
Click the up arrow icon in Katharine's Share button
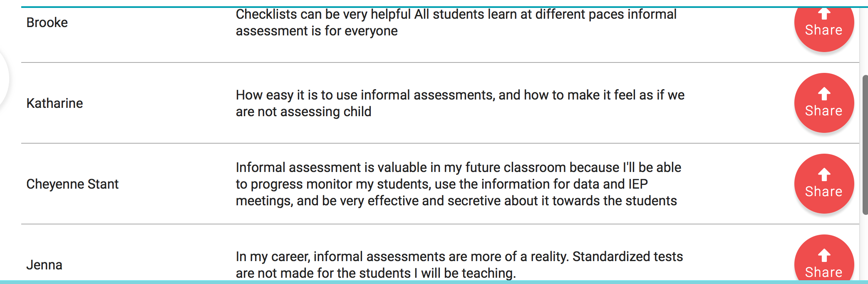824,94
